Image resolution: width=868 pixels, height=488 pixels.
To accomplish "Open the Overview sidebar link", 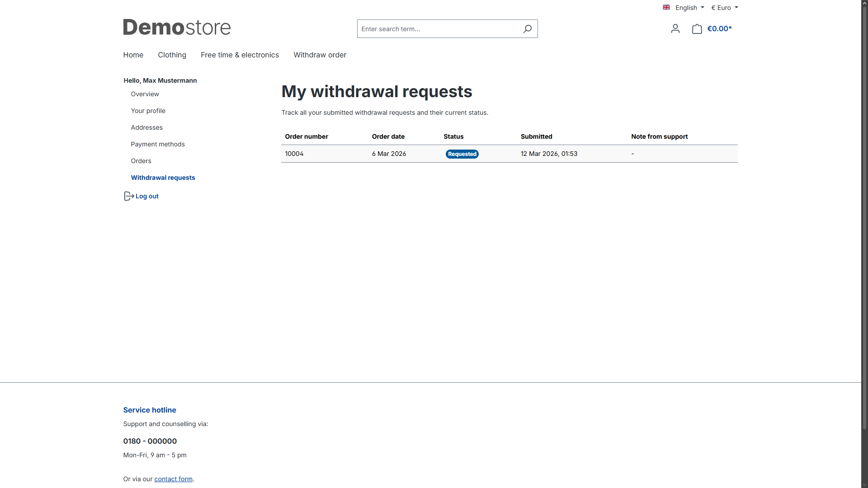I will (145, 94).
